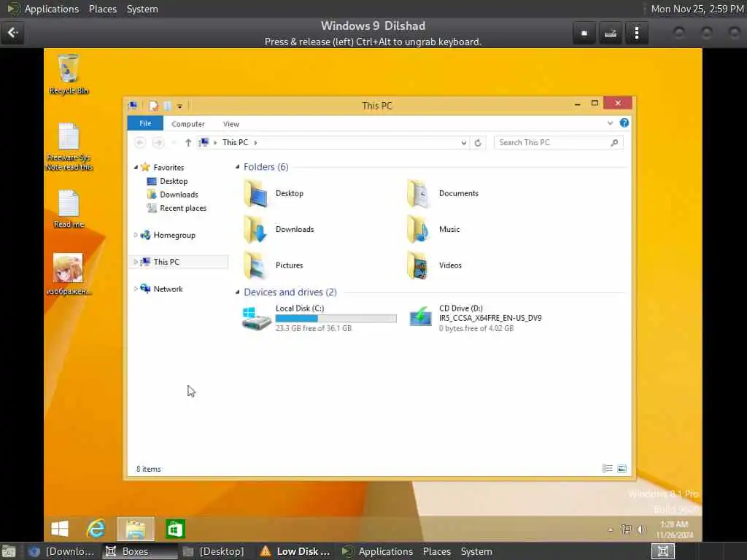Select Homegroup in the navigation pane
Screen dimensions: 747x560
pyautogui.click(x=174, y=235)
